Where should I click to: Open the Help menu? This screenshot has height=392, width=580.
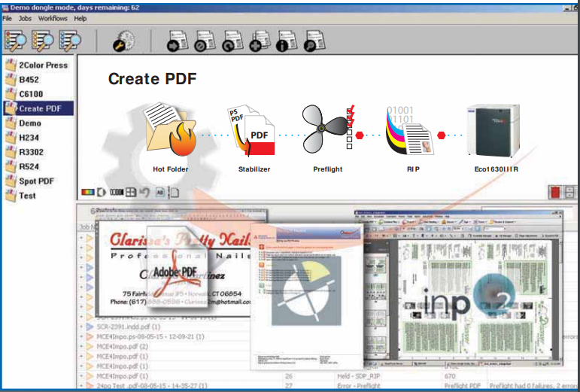coord(80,19)
